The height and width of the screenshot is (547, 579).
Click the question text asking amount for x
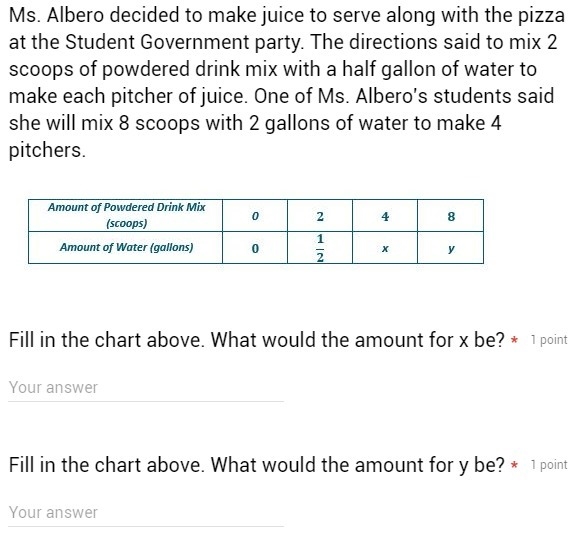point(256,340)
